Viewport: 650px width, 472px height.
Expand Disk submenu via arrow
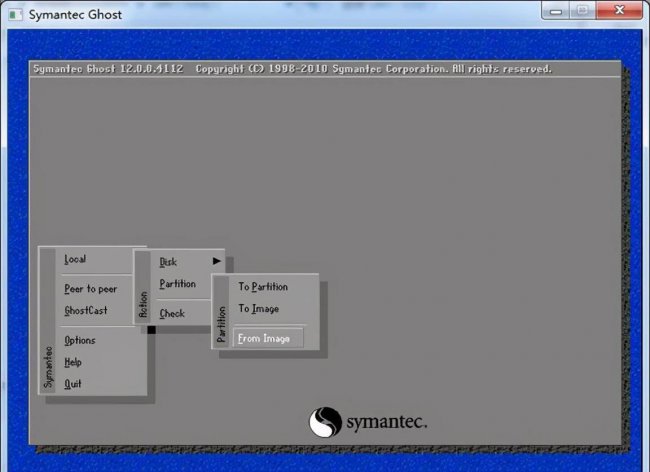(216, 261)
